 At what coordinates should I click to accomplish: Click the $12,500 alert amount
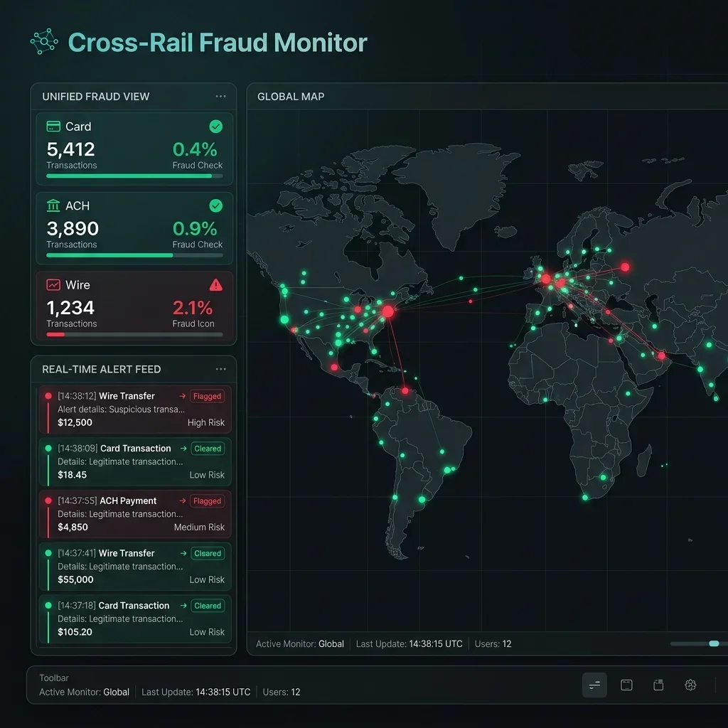pyautogui.click(x=75, y=422)
